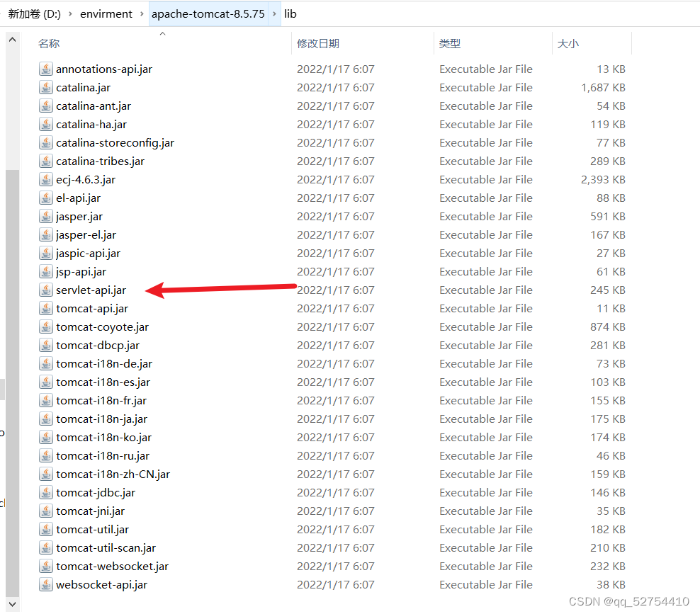Image resolution: width=700 pixels, height=614 pixels.
Task: Click the jar icon of catalina-ha.jar
Action: [45, 125]
